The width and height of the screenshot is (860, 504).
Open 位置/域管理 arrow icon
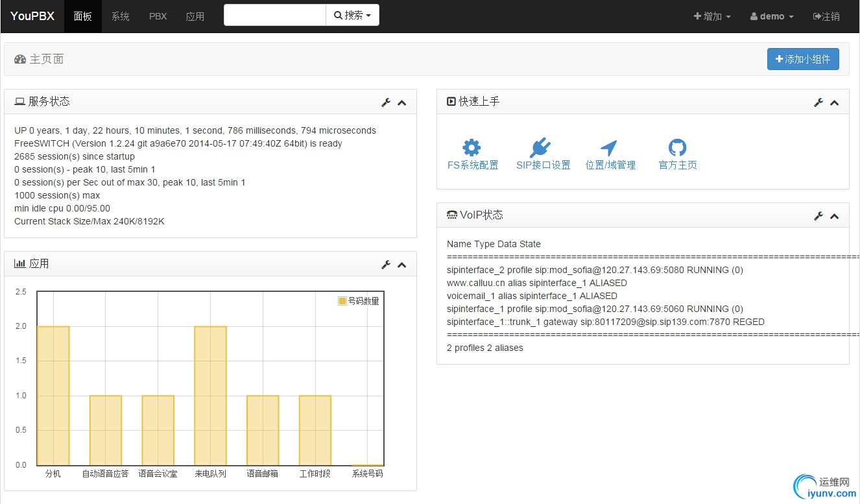[608, 147]
